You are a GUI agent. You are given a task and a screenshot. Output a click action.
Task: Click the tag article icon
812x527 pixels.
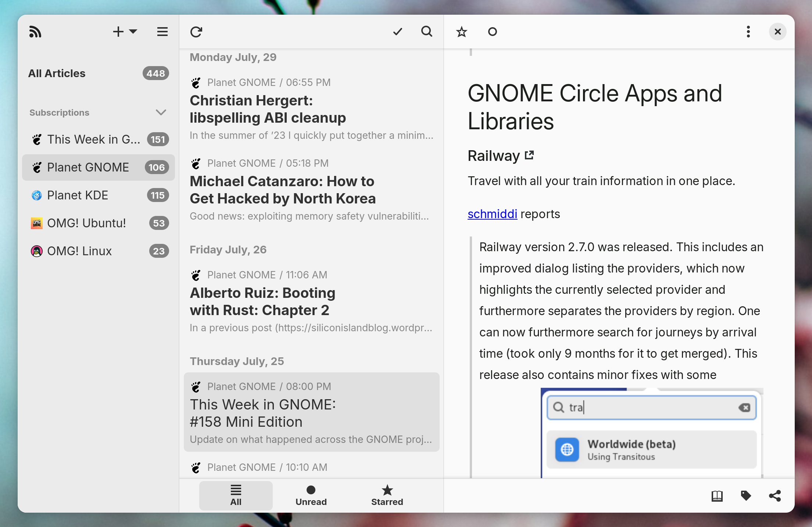point(746,496)
